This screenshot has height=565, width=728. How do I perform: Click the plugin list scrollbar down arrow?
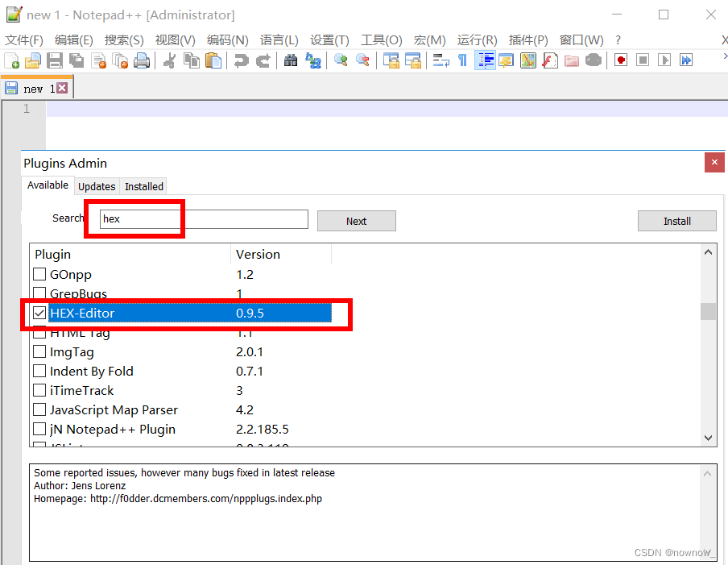708,438
